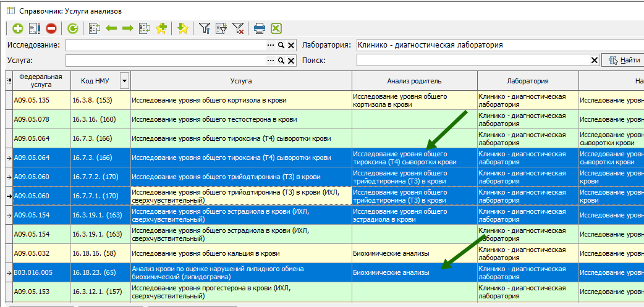Click the star with green plus icon
This screenshot has width=644, height=307.
point(161,28)
